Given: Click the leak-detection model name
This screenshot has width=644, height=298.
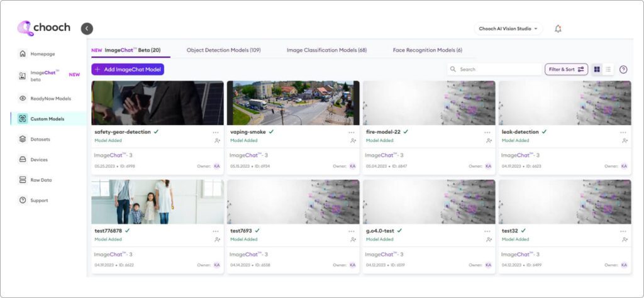Looking at the screenshot, I should pos(520,132).
